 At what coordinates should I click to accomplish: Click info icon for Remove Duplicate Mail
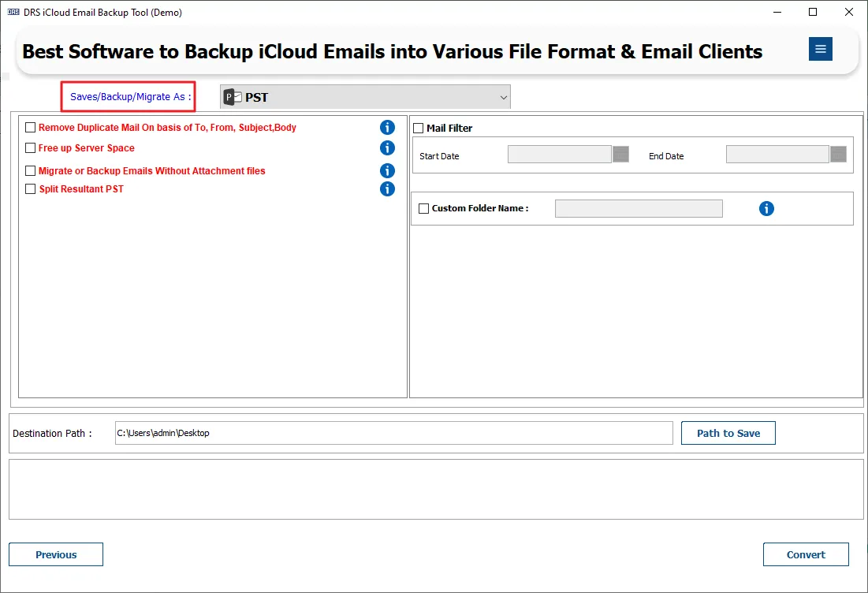pyautogui.click(x=388, y=127)
